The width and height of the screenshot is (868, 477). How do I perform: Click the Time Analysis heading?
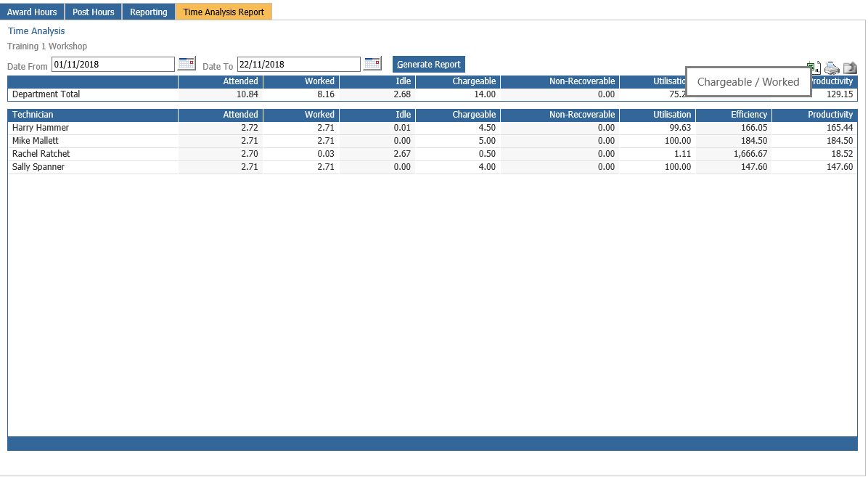[x=36, y=31]
